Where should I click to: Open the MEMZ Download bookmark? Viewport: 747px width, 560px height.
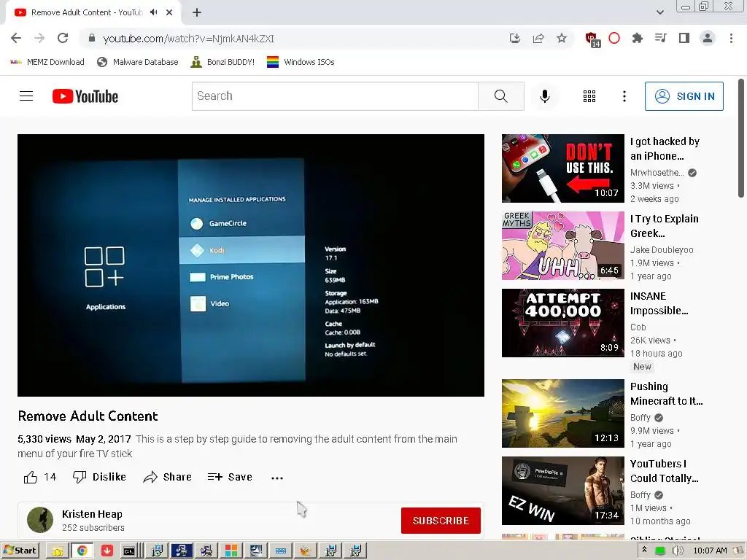coord(47,62)
